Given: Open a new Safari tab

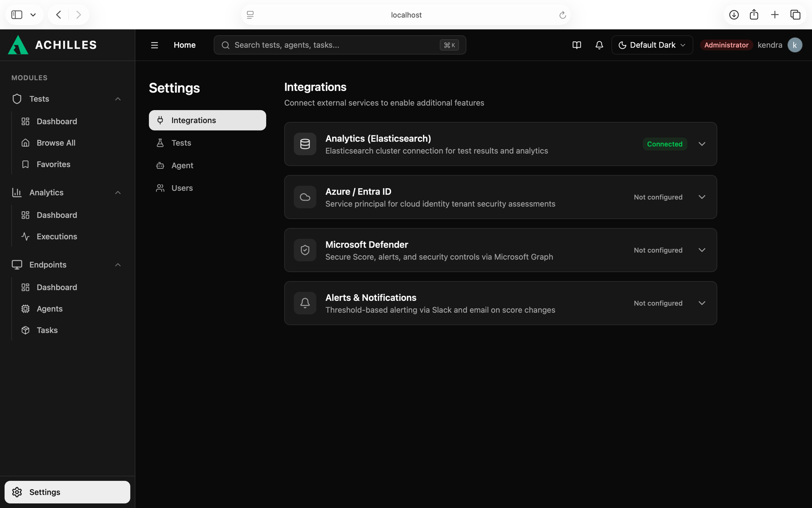Looking at the screenshot, I should click(x=775, y=15).
